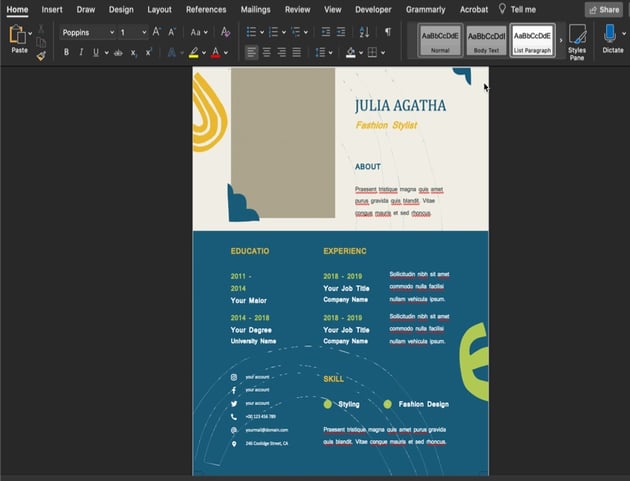Switch to the Insert tab
630x481 pixels.
coord(52,9)
